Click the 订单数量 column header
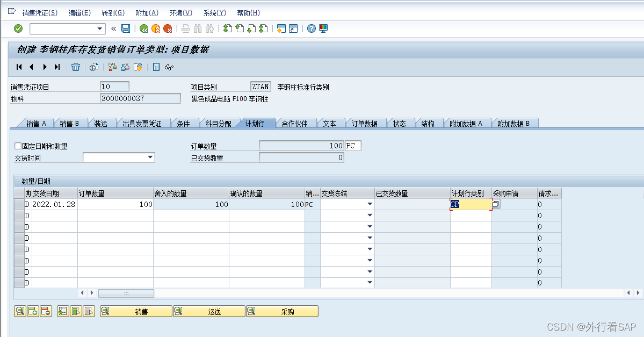This screenshot has width=644, height=337. tap(115, 193)
